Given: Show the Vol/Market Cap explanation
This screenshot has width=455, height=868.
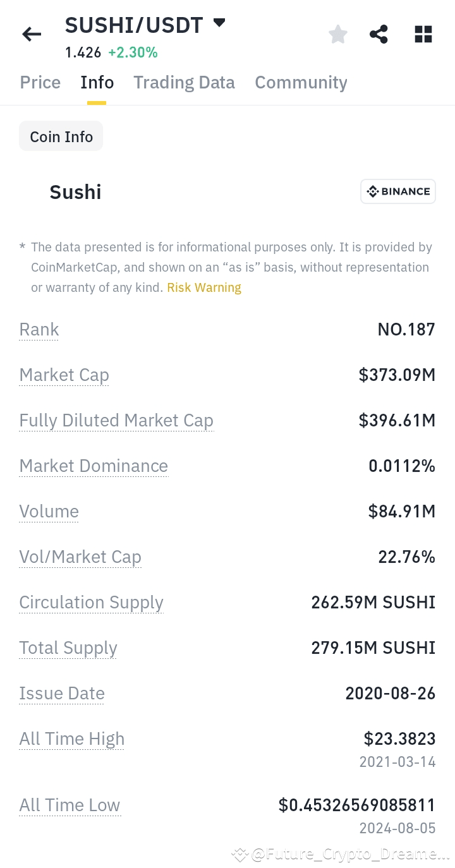Looking at the screenshot, I should point(80,557).
